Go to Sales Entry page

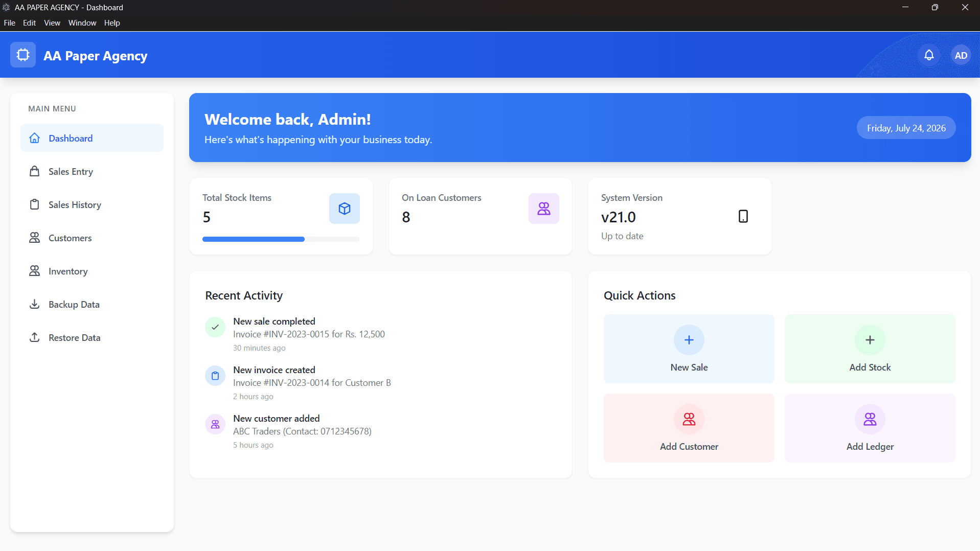pyautogui.click(x=92, y=171)
